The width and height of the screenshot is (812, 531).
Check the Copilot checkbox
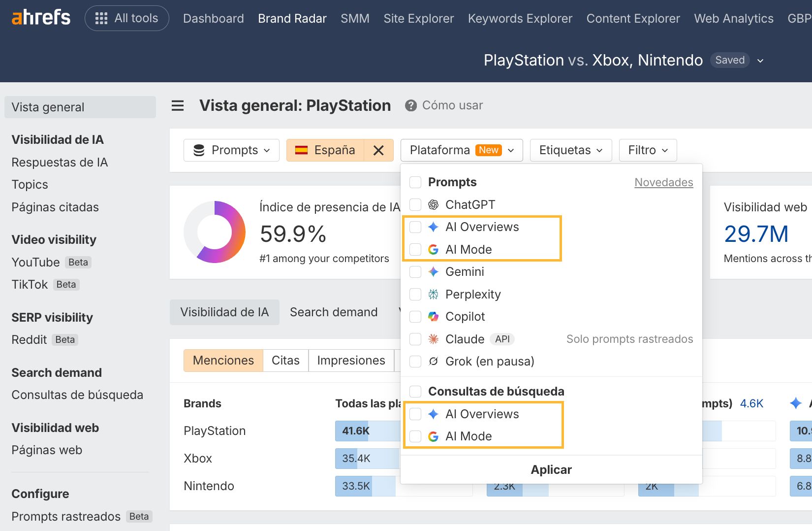415,317
